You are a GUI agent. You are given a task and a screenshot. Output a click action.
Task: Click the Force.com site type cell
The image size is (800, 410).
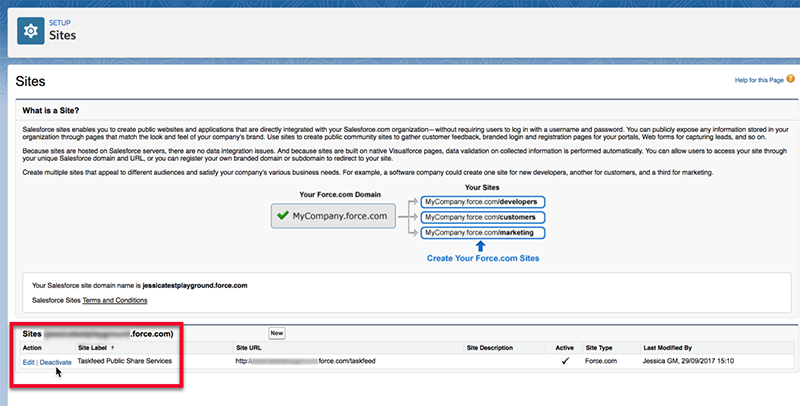601,361
